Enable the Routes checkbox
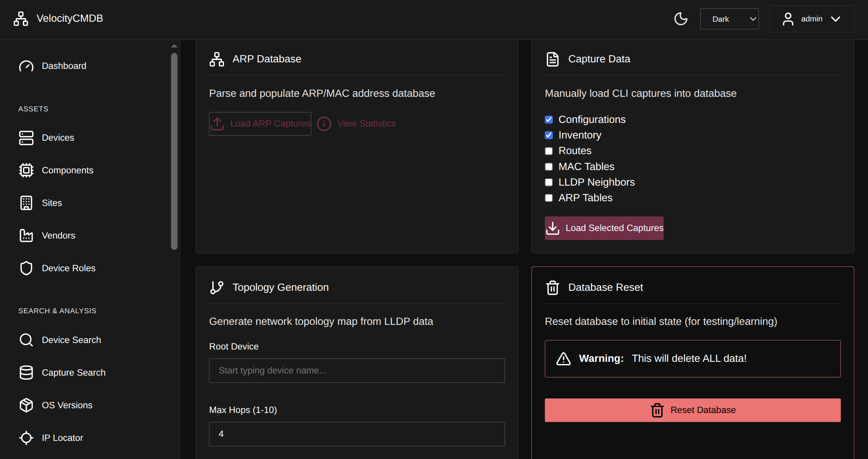Viewport: 868px width, 459px height. pyautogui.click(x=549, y=151)
